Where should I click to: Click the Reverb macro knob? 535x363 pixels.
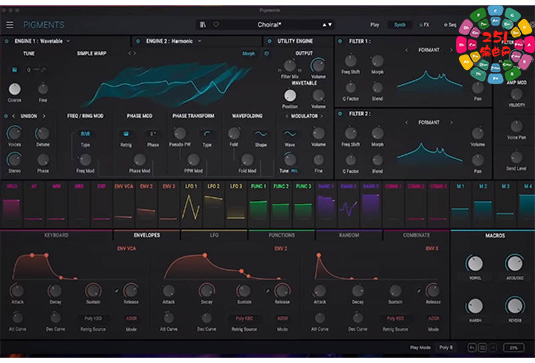coord(515,306)
